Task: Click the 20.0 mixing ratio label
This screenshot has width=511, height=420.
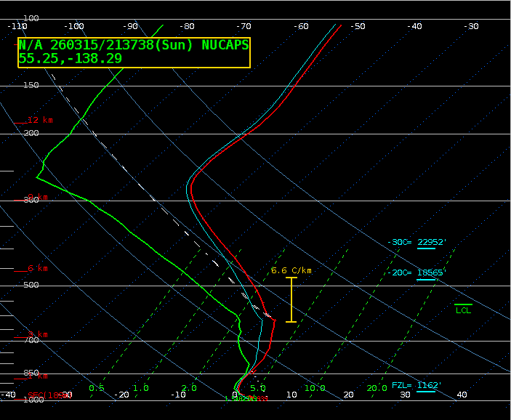Action: (377, 388)
